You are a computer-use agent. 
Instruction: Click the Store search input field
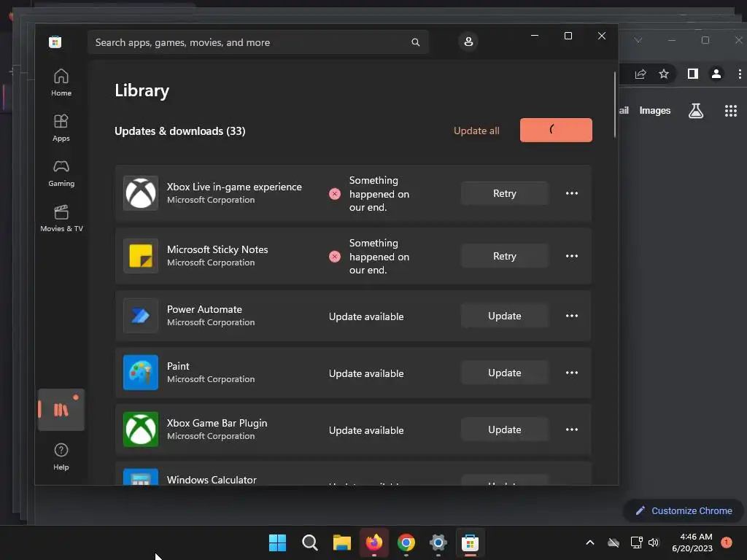258,42
